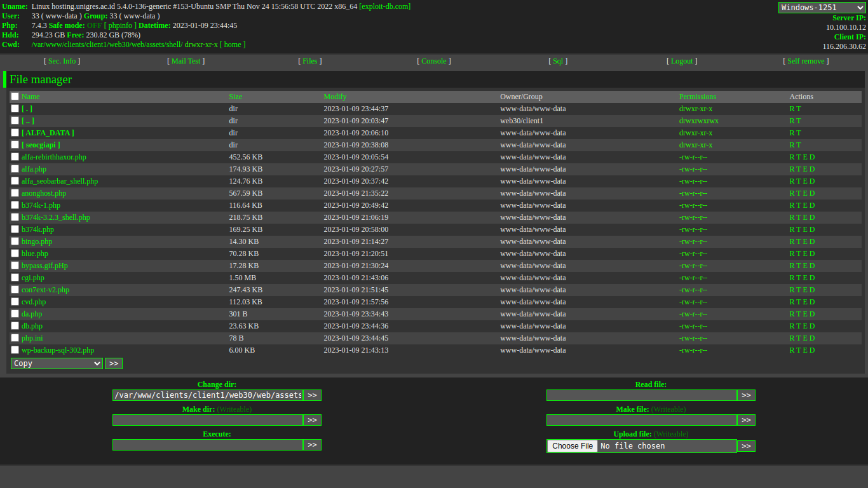Click the >> button beside Read file
Image resolution: width=868 pixels, height=488 pixels.
pos(746,395)
